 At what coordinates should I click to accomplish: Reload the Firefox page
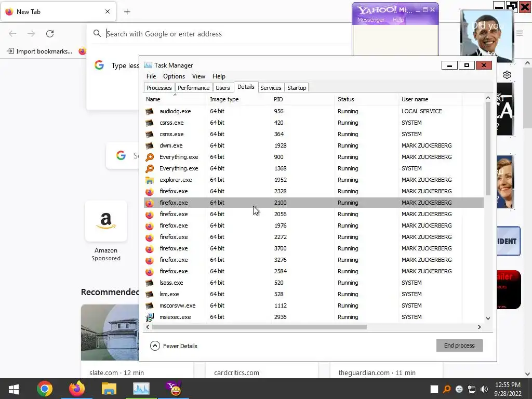(50, 34)
